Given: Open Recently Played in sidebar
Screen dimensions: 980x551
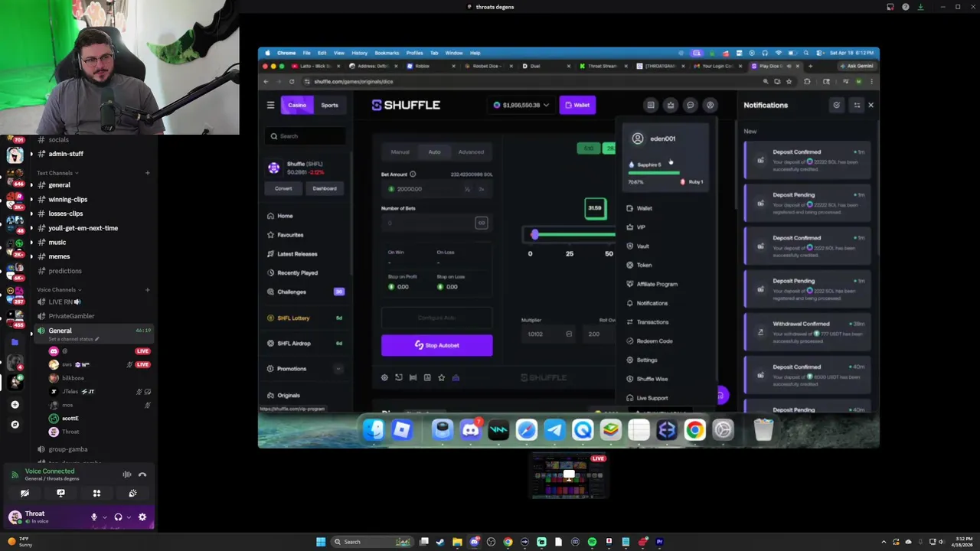Looking at the screenshot, I should 297,272.
